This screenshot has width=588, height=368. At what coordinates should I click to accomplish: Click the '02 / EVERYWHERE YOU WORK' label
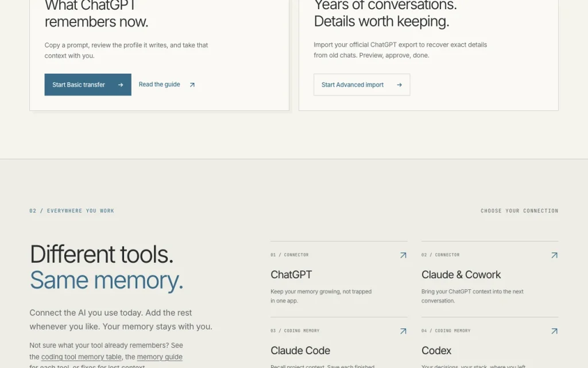coord(72,210)
